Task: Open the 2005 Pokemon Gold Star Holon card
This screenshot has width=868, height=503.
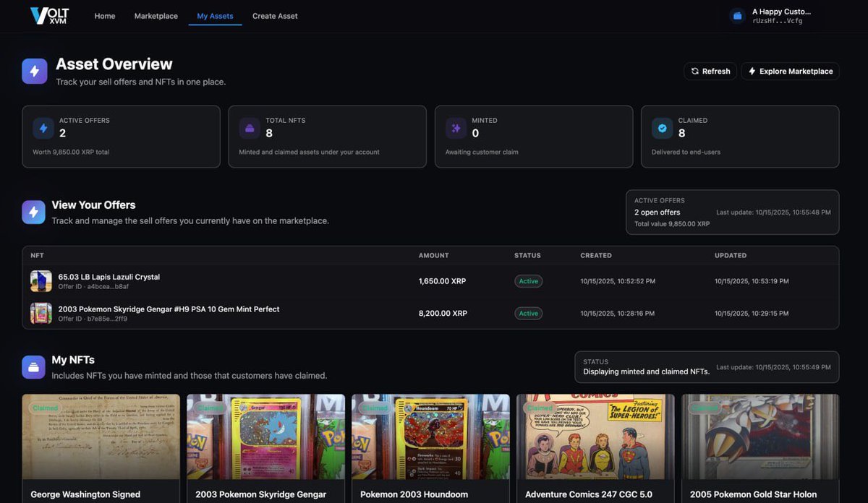Action: (760, 448)
